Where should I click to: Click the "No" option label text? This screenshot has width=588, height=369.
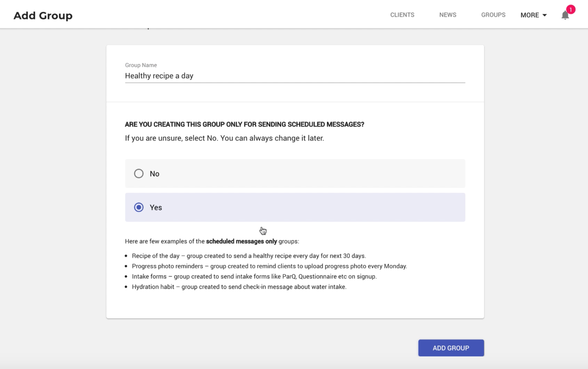pyautogui.click(x=154, y=174)
